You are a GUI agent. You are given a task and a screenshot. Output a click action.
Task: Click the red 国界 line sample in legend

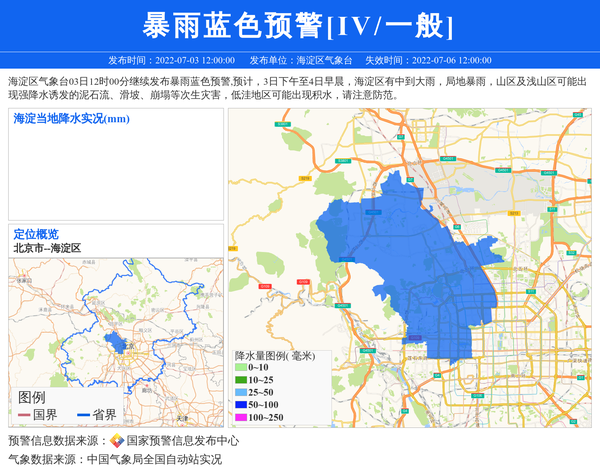point(24,415)
